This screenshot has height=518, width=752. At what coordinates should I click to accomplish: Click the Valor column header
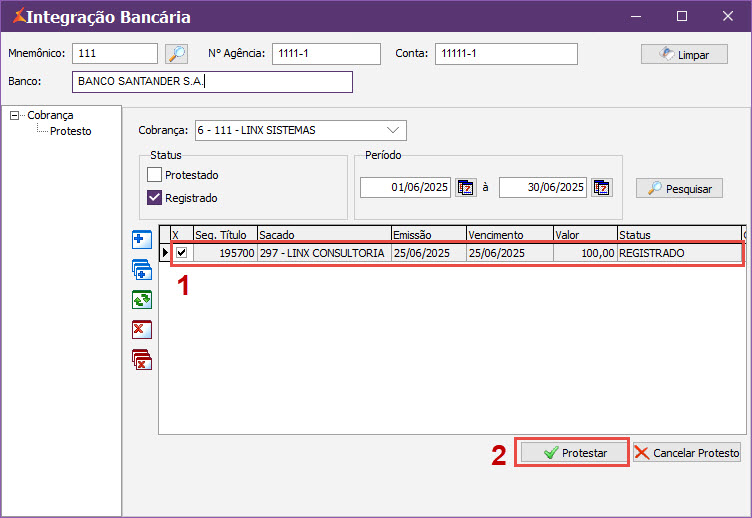tap(586, 235)
